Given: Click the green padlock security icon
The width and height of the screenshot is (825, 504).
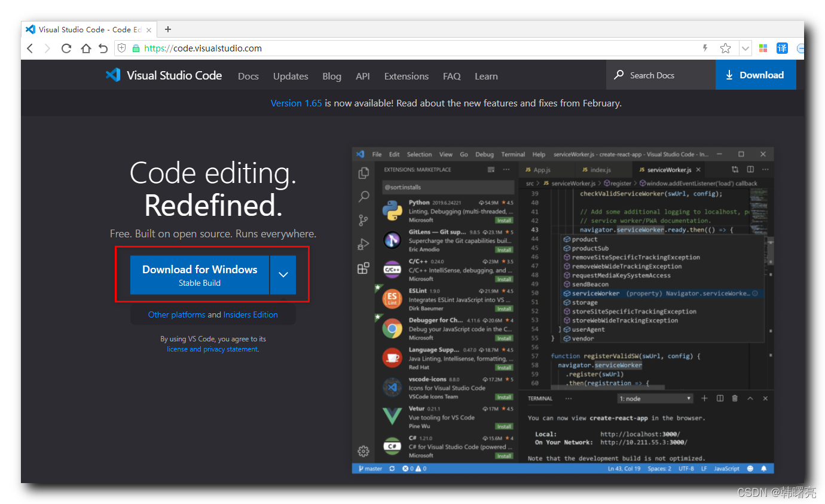Looking at the screenshot, I should click(x=136, y=48).
